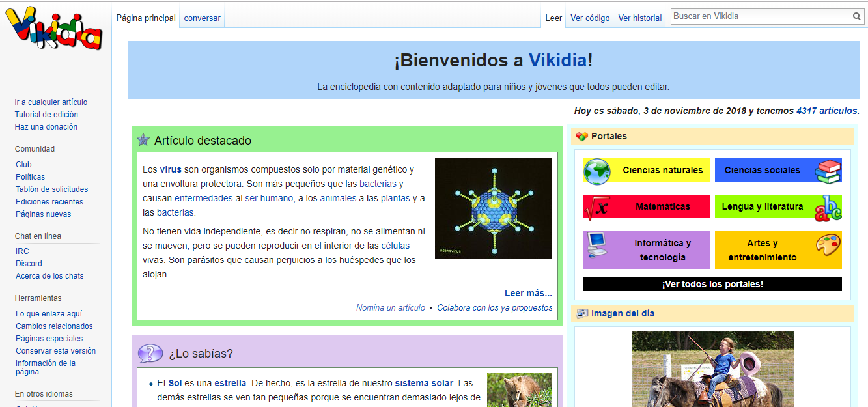Click the adenovirus image thumbnail
Screen dimensions: 868x407
click(493, 208)
